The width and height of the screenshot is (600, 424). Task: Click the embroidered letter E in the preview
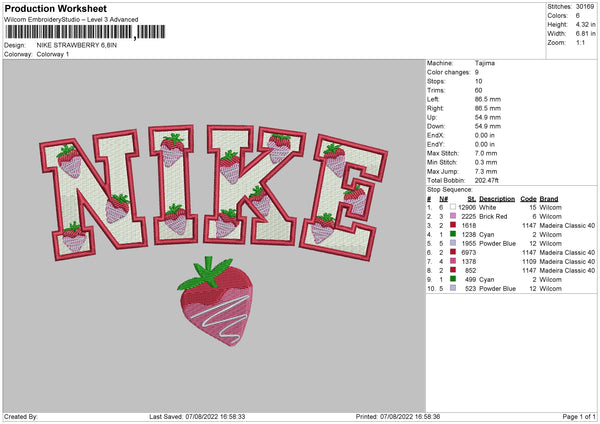tap(343, 198)
